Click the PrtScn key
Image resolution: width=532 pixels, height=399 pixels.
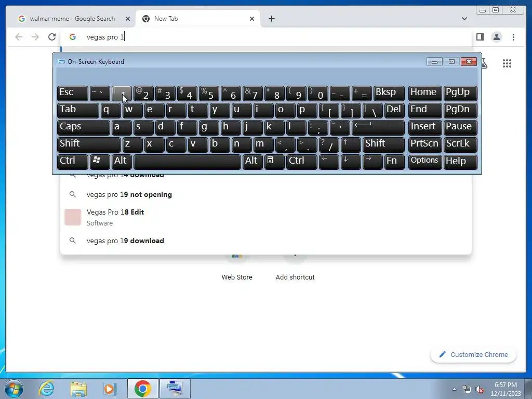coord(425,145)
